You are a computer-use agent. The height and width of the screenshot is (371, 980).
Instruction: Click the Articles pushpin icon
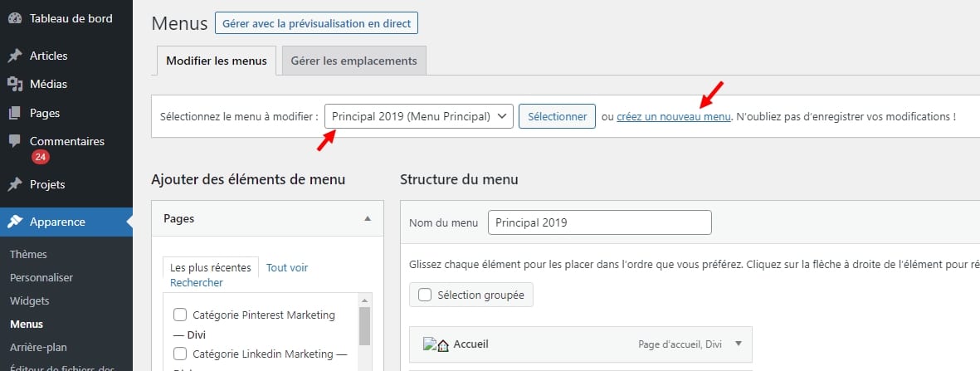coord(15,56)
